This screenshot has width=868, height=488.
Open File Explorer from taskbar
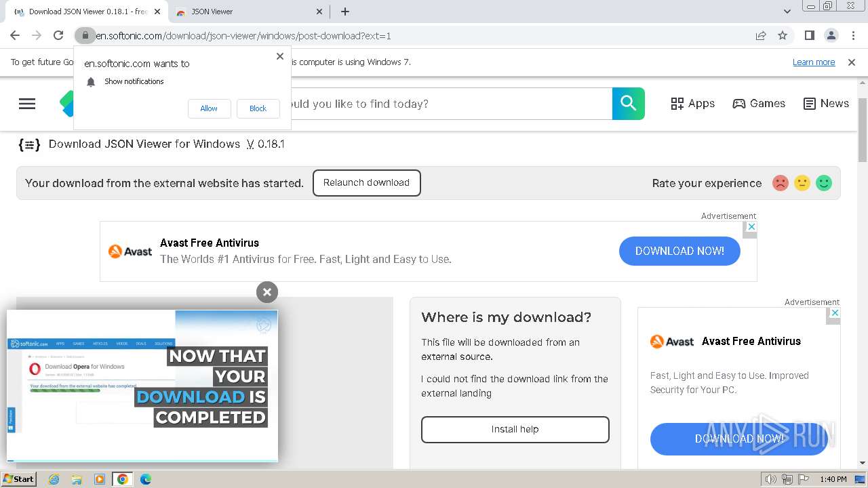pos(77,479)
